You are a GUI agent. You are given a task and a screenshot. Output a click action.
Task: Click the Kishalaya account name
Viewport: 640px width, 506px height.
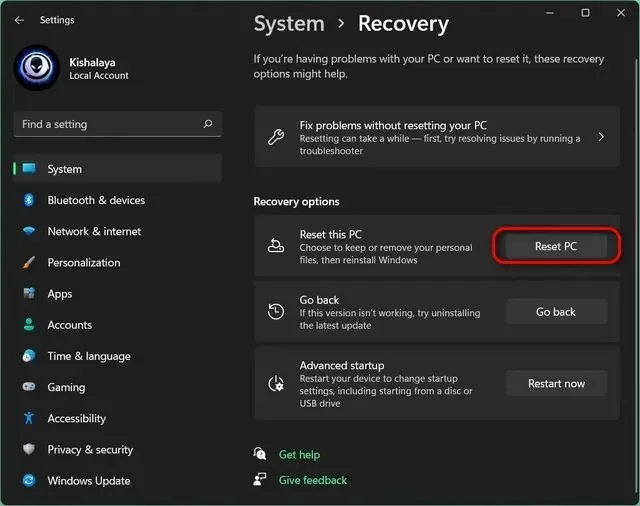(92, 62)
